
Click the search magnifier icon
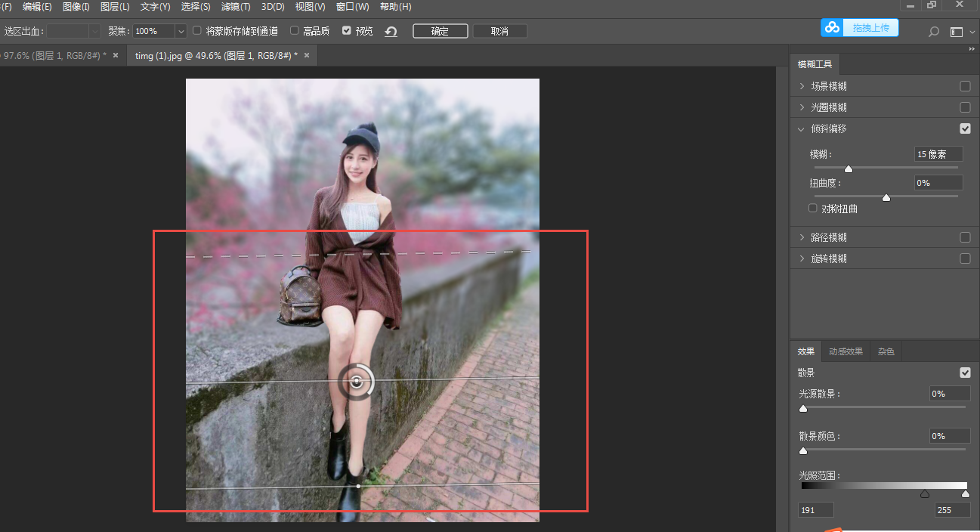934,32
